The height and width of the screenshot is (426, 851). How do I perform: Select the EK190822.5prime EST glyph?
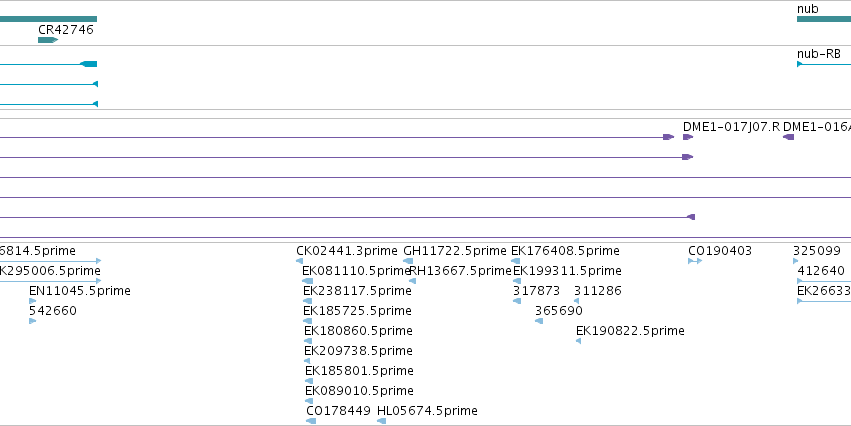click(579, 341)
